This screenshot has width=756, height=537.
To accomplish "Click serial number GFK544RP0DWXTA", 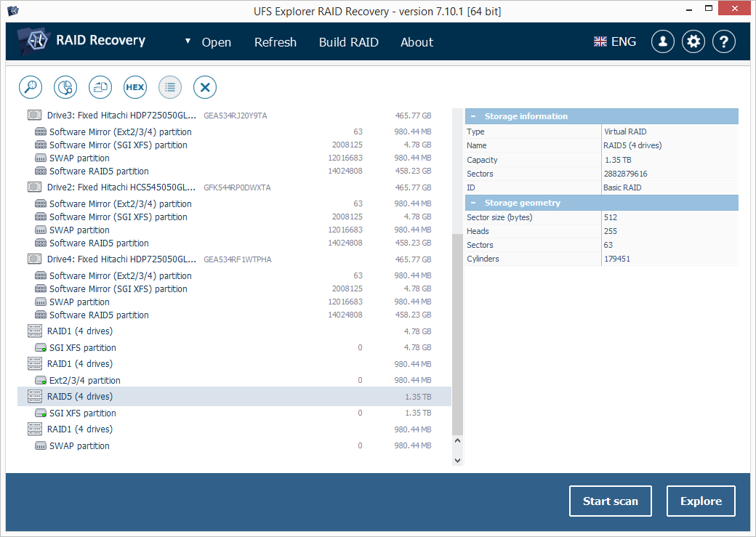I will 237,187.
